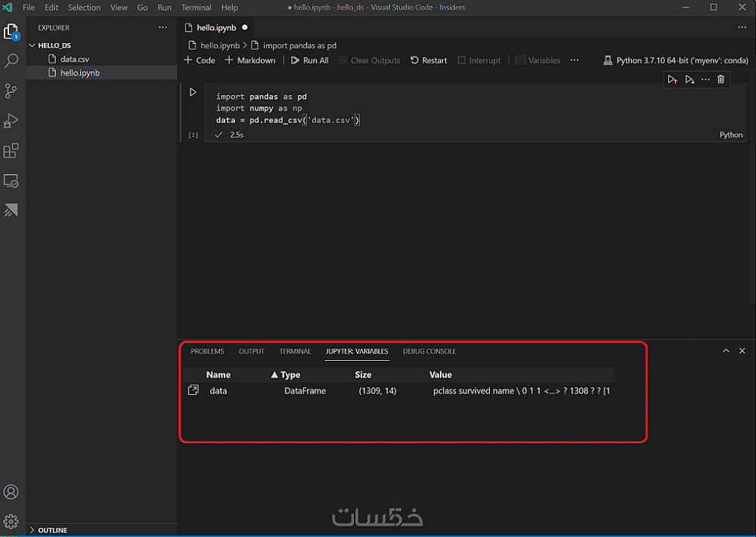Open the File menu
This screenshot has width=756, height=537.
tap(29, 8)
